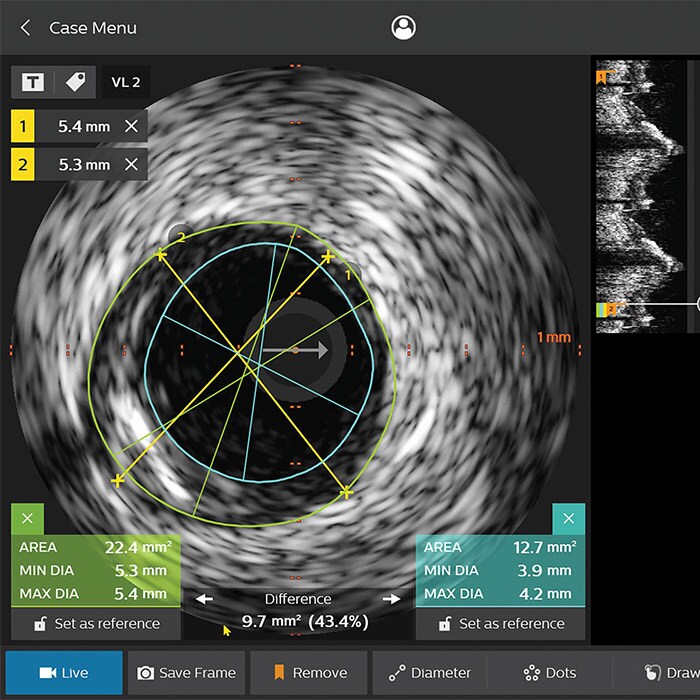Select the Diameter measurement tool
This screenshot has width=700, height=700.
tap(429, 673)
